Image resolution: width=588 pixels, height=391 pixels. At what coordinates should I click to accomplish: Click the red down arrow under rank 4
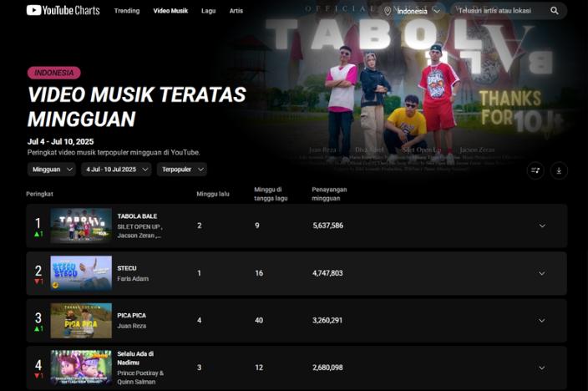pyautogui.click(x=37, y=376)
